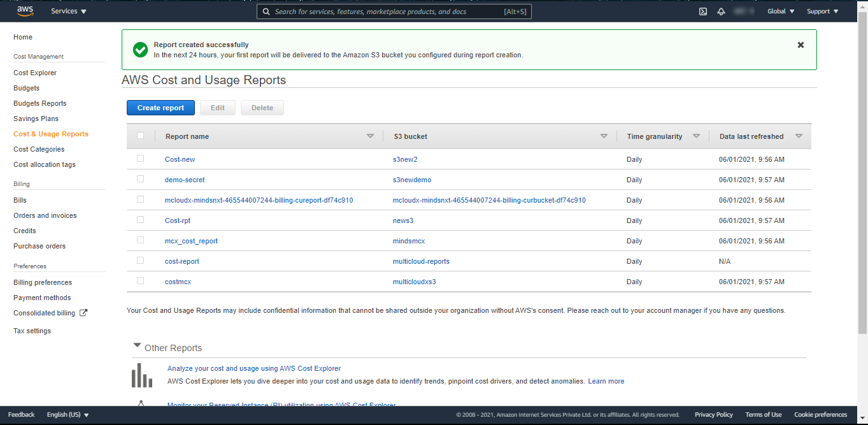
Task: Tick the checkbox for Cost-new report
Action: coord(141,159)
